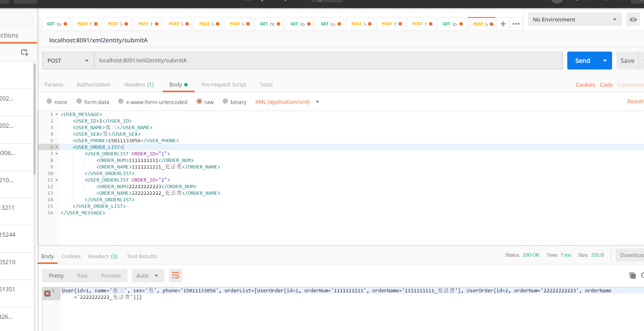The height and width of the screenshot is (331, 644).
Task: Open a new request tab with plus icon
Action: pyautogui.click(x=503, y=24)
